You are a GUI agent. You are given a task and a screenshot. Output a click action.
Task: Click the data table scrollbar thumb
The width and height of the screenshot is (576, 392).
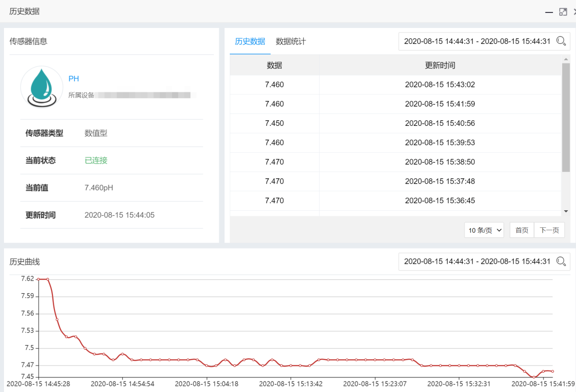566,117
